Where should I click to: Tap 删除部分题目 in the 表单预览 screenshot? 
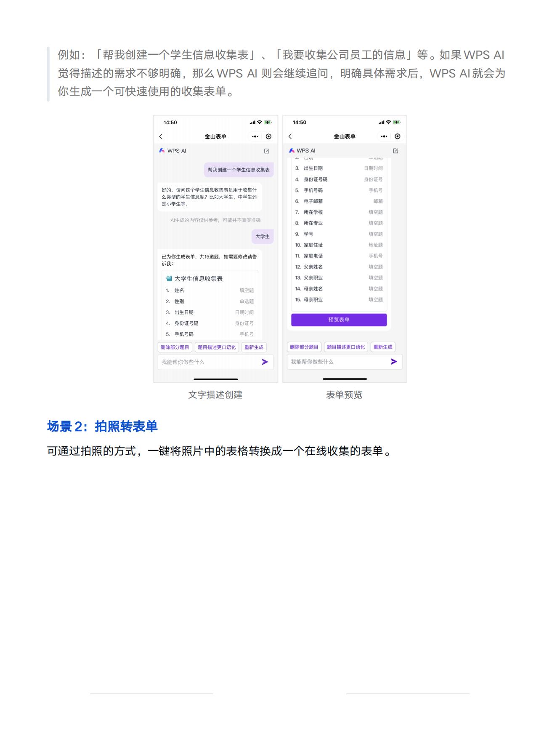[x=304, y=347]
